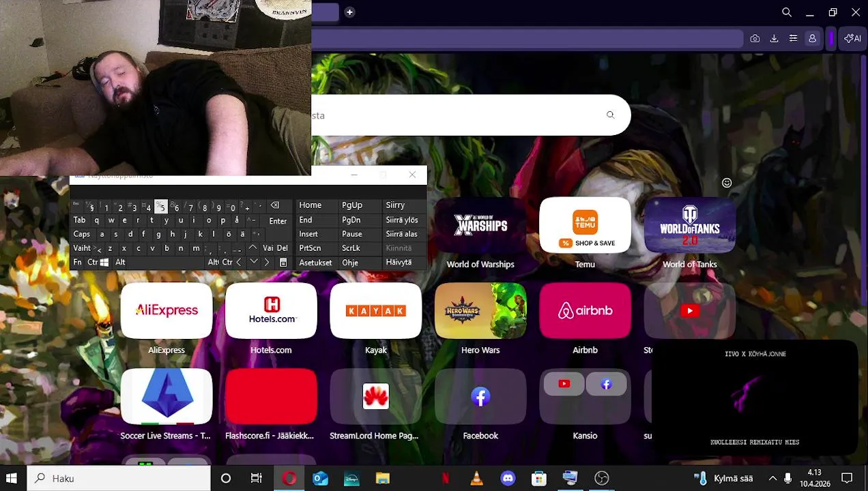Click the down arrow key on on-screen keyboard

click(254, 263)
